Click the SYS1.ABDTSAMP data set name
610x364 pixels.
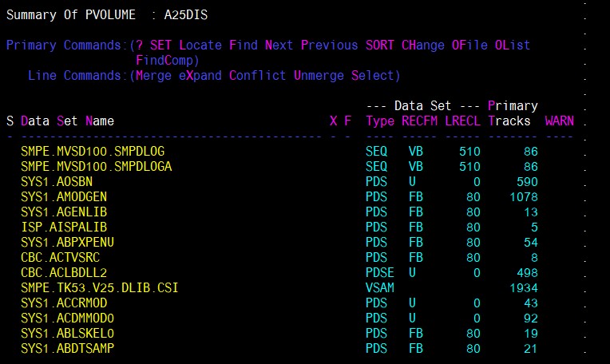click(67, 348)
